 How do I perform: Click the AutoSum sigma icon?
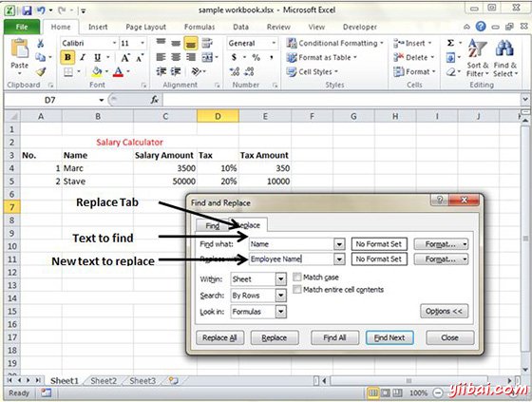[450, 43]
